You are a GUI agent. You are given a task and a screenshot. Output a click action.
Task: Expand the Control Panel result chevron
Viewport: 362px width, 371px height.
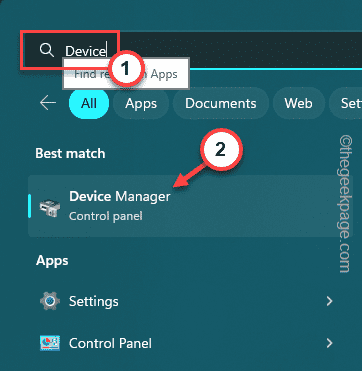pos(329,343)
